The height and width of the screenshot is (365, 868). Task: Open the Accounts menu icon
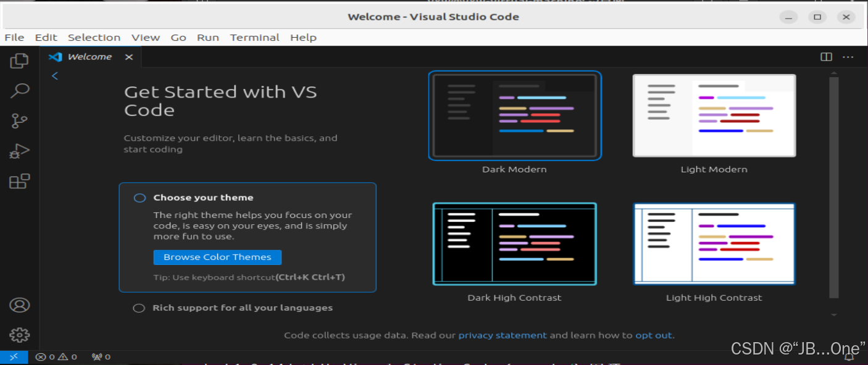[x=20, y=305]
